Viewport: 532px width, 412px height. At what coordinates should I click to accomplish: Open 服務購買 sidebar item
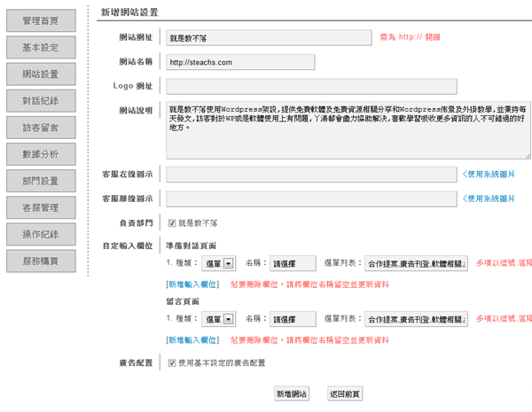pyautogui.click(x=41, y=261)
